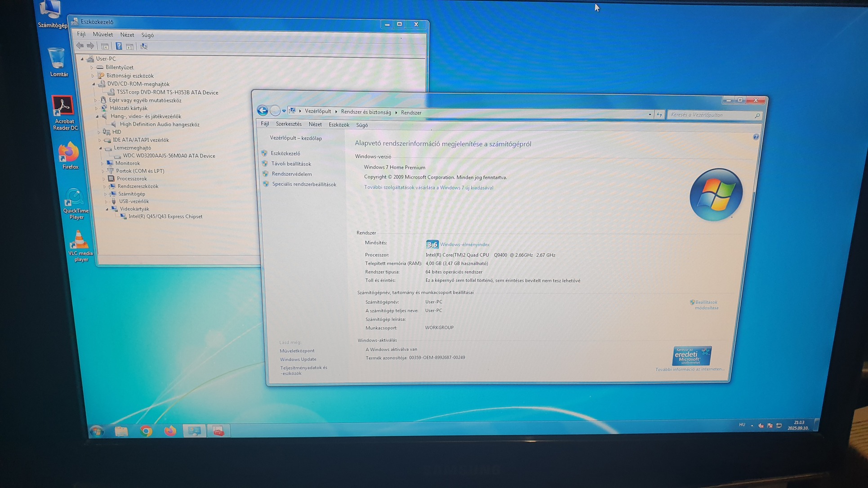
Task: Expand the Processzorok tree node
Action: (104, 179)
